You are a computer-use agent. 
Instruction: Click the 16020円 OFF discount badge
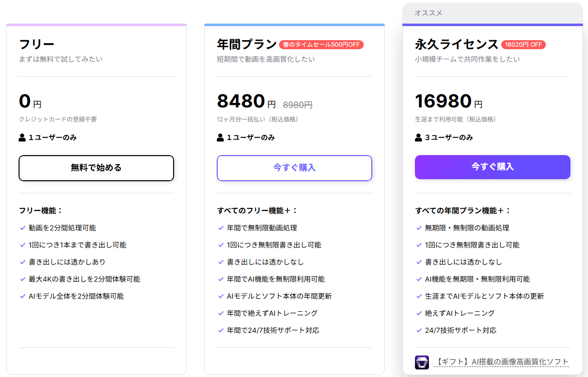(x=523, y=45)
